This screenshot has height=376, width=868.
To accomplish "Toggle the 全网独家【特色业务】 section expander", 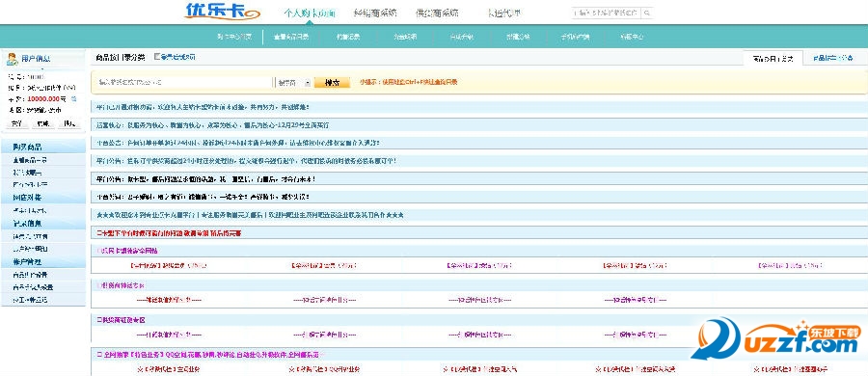I will (x=98, y=355).
